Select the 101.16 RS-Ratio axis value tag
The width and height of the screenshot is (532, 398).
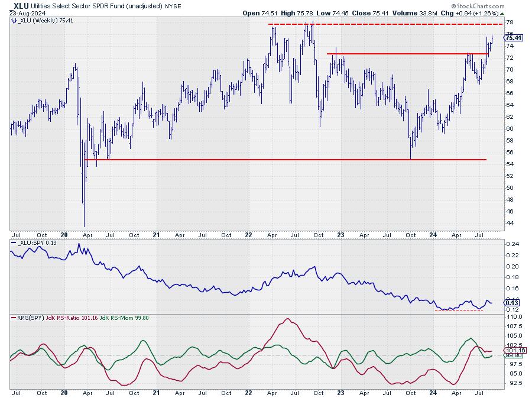tap(514, 351)
